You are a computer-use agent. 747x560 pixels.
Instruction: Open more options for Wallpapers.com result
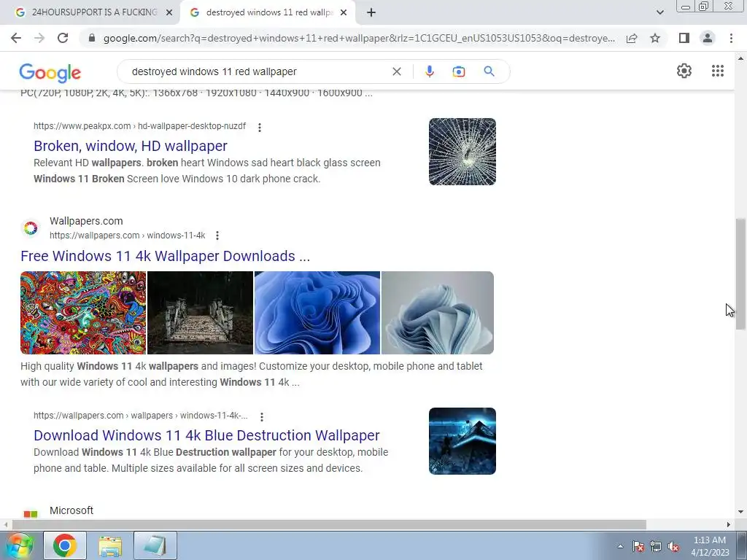(x=217, y=236)
